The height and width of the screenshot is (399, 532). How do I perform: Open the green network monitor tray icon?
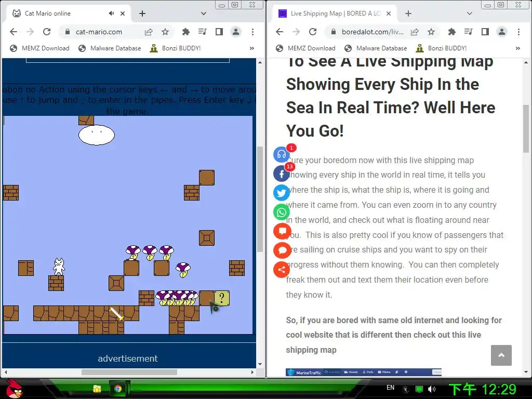(419, 389)
